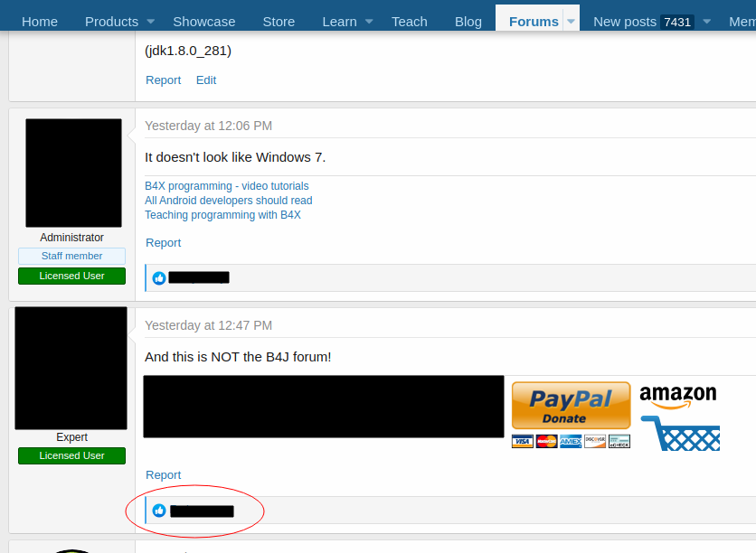Open New posts link

coord(624,22)
